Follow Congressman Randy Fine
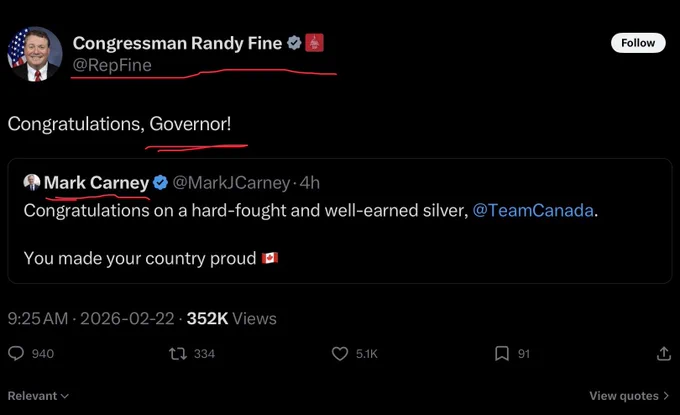680x415 pixels. point(638,43)
